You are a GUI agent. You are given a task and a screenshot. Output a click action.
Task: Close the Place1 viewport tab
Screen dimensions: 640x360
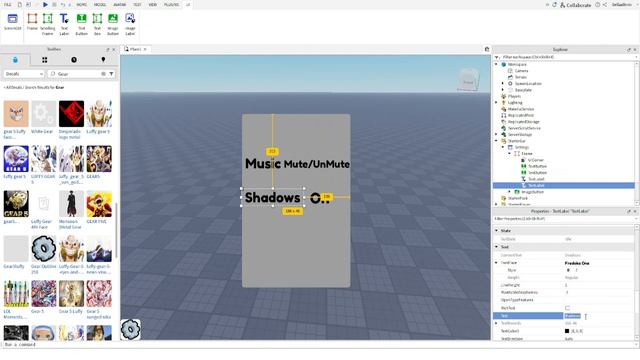145,49
